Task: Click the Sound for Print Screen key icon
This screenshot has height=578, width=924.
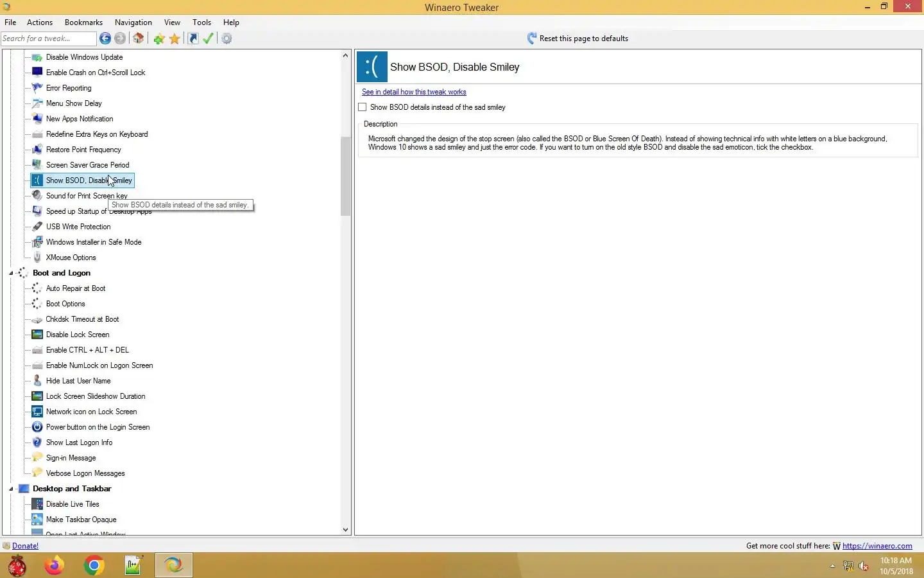Action: (37, 196)
